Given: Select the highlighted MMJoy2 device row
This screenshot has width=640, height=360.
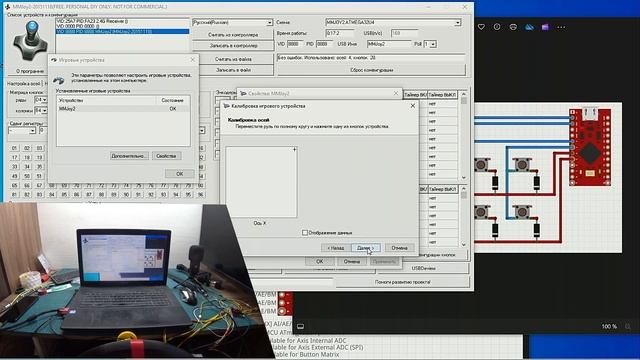Looking at the screenshot, I should pyautogui.click(x=122, y=31).
